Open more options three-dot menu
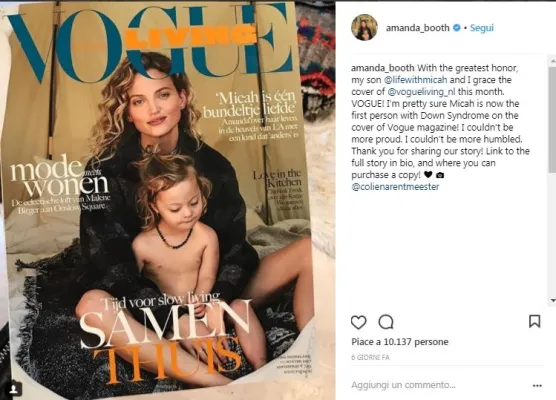The image size is (556, 400). coord(537,385)
